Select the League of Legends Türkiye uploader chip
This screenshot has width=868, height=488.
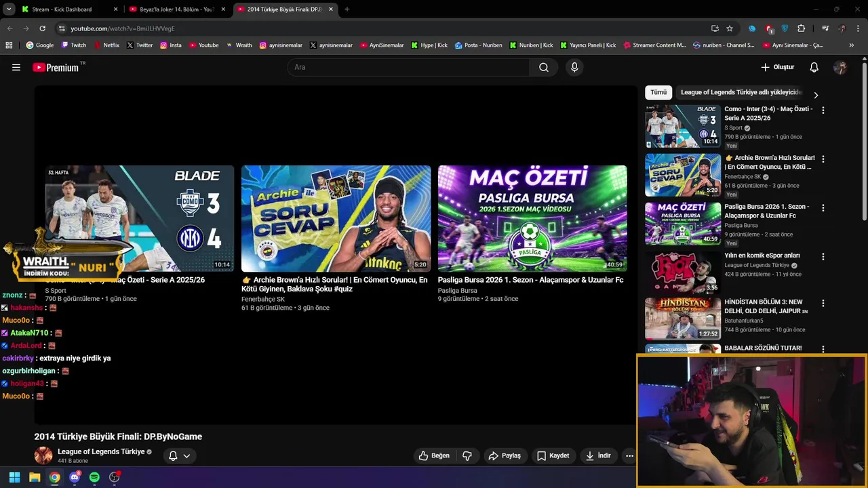pos(741,92)
